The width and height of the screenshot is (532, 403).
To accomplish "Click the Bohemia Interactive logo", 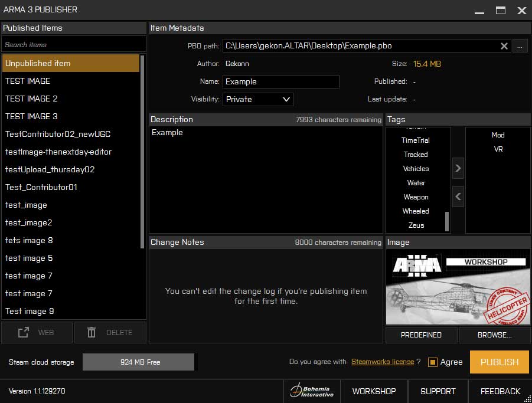I will click(x=311, y=391).
